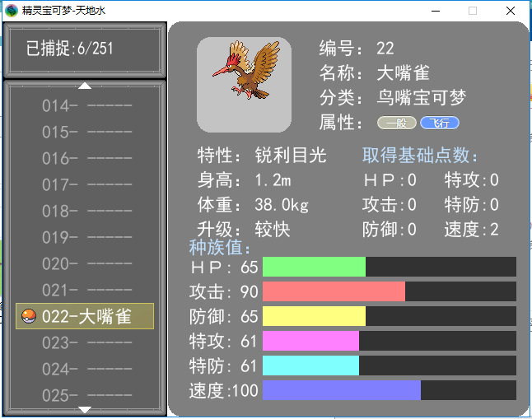
Task: Minimize the Pokedex window
Action: [x=436, y=11]
